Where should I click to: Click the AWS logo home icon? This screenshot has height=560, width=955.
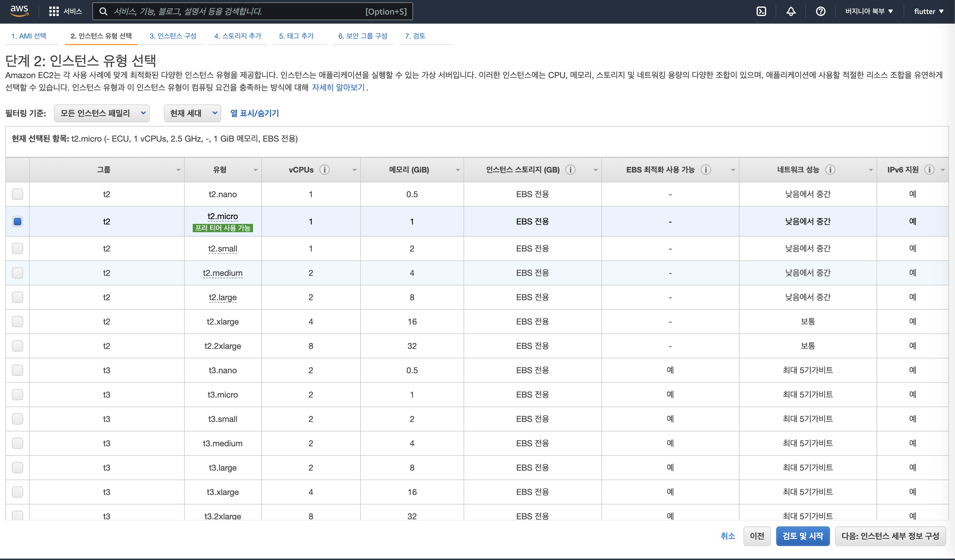[x=19, y=11]
